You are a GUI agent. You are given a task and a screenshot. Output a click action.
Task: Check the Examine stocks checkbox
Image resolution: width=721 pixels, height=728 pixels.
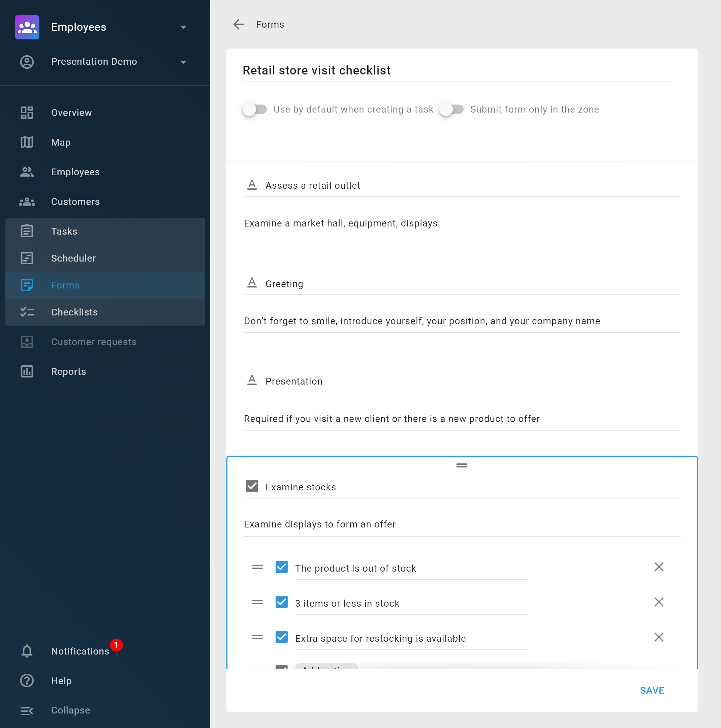point(253,487)
